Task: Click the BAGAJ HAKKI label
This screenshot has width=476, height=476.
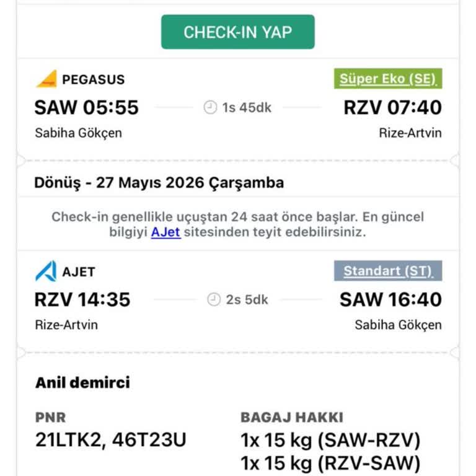Action: point(292,417)
